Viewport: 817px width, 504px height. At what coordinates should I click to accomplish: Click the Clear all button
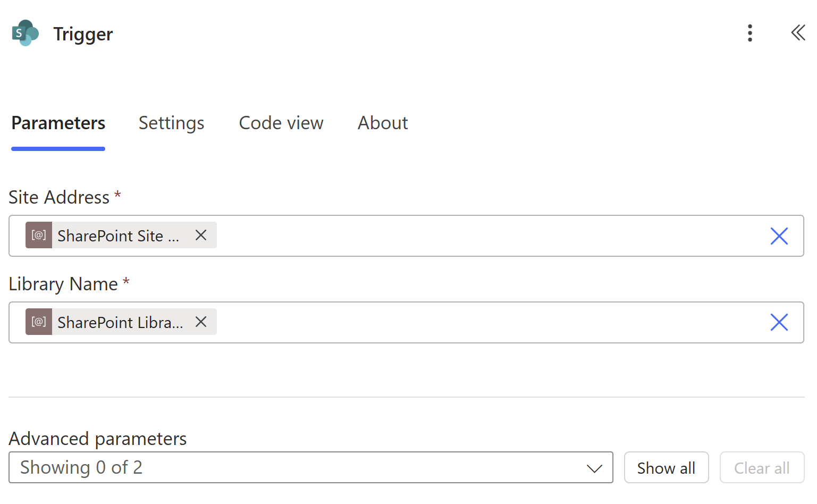[762, 467]
